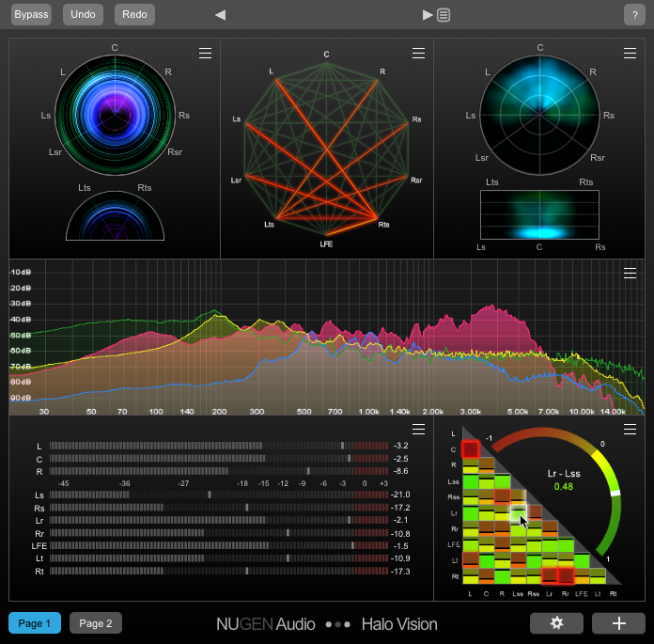Viewport: 654px width, 644px height.
Task: Click the plus icon to add page
Action: click(617, 623)
